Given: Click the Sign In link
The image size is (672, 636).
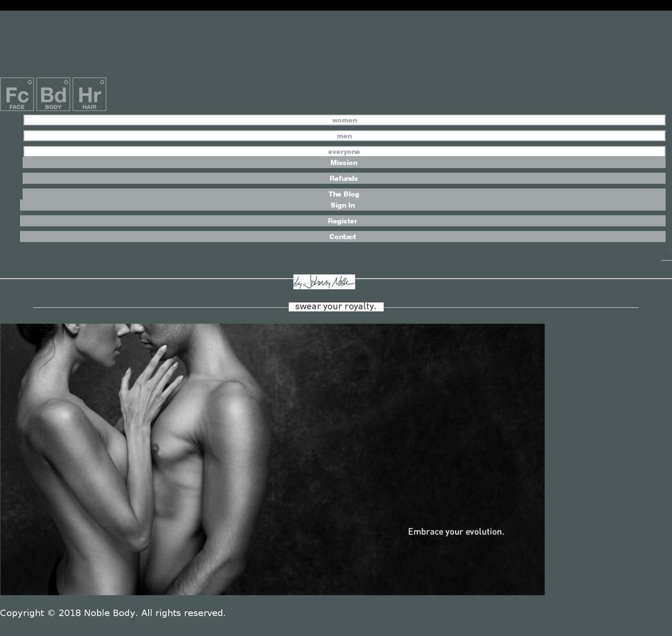Looking at the screenshot, I should pos(342,205).
